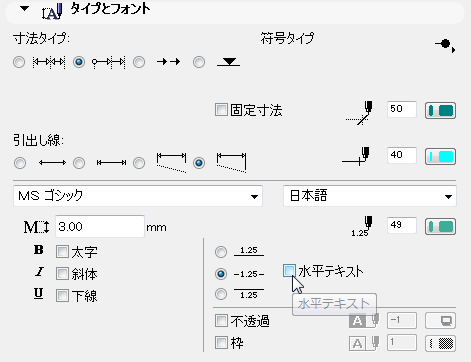Select the double-arrow dimension type radio

(x=139, y=62)
